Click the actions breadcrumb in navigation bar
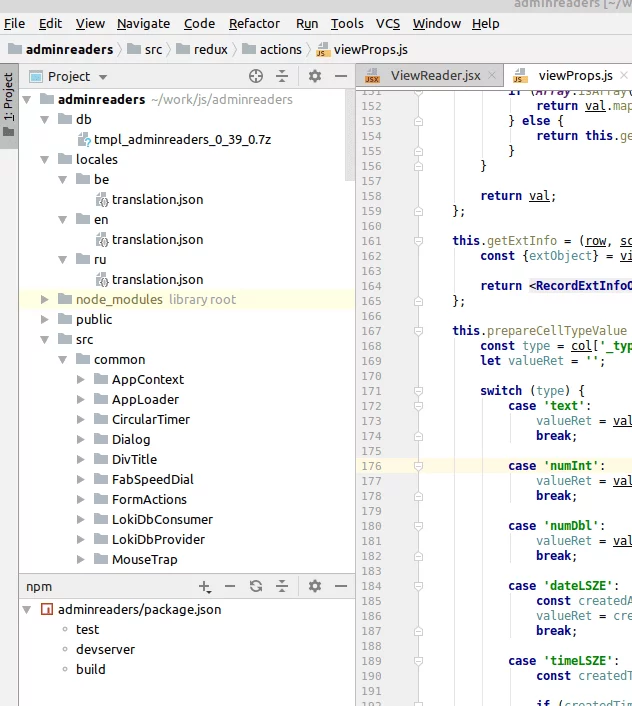 click(280, 49)
